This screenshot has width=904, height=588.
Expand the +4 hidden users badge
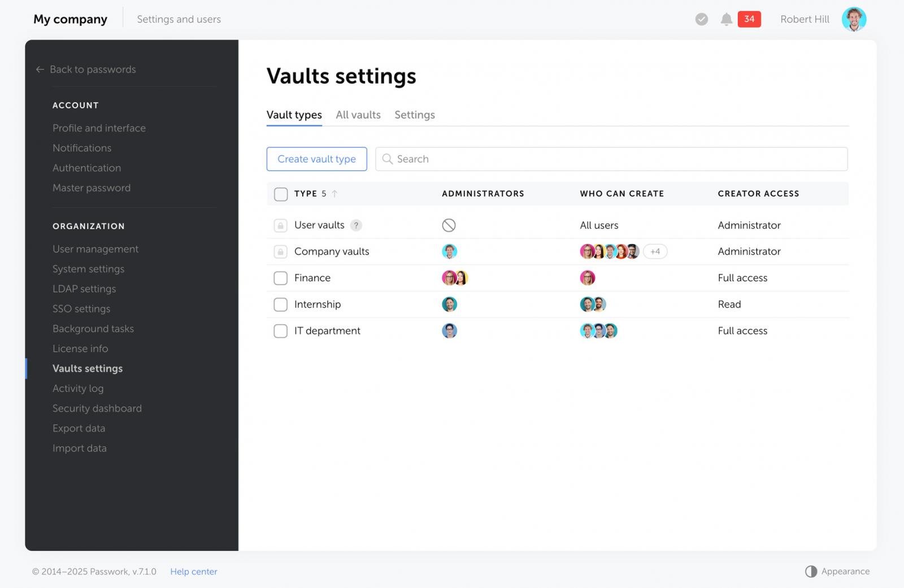click(655, 251)
